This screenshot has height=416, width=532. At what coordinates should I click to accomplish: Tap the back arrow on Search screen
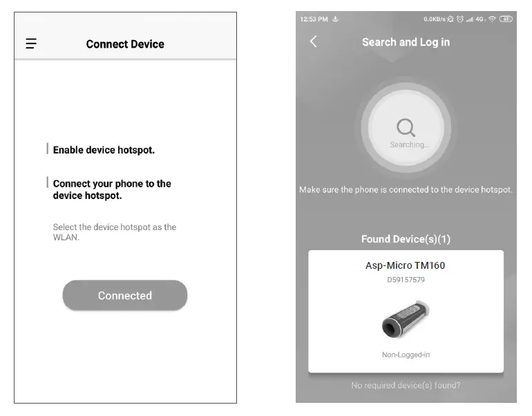[x=314, y=41]
